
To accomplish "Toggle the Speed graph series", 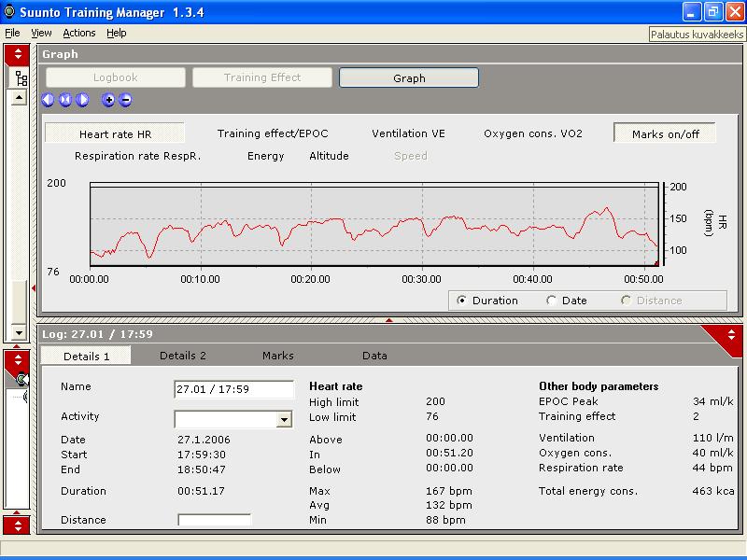I will click(x=410, y=156).
